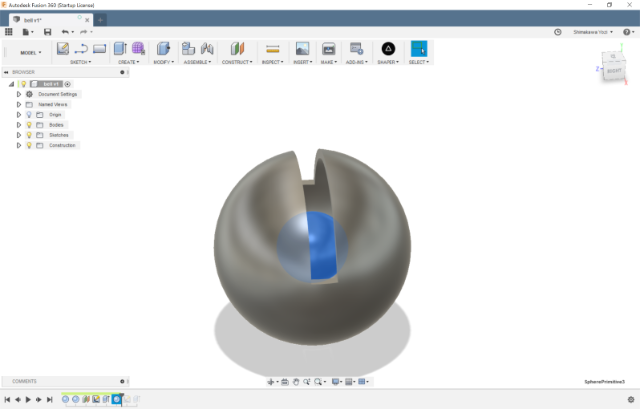Open the CONSTRUCT menu
Image resolution: width=640 pixels, height=409 pixels.
(x=237, y=62)
